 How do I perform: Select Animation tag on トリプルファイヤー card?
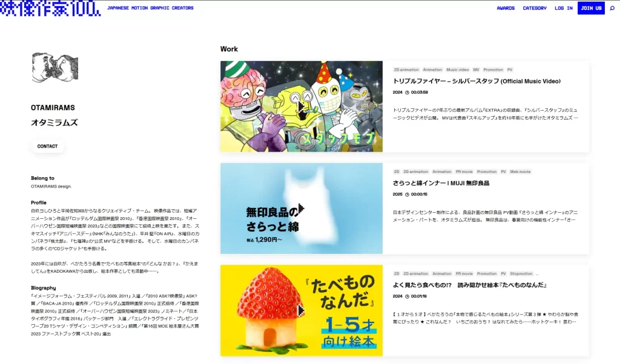click(432, 70)
